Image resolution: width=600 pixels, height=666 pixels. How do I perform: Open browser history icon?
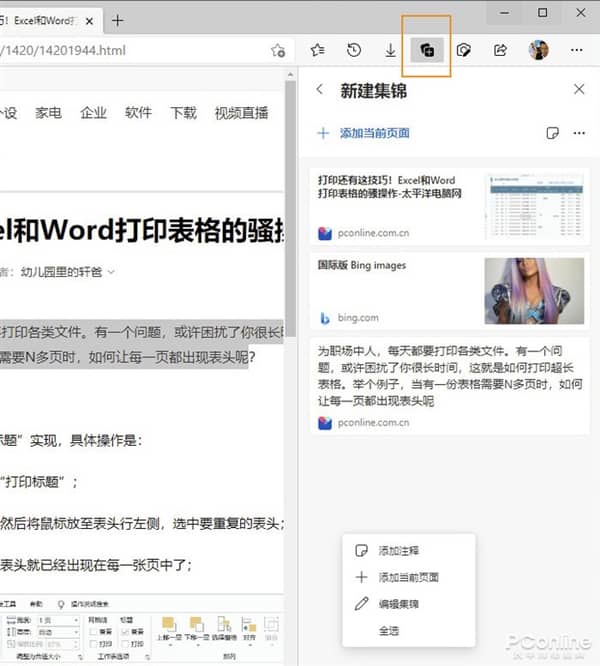click(x=354, y=50)
